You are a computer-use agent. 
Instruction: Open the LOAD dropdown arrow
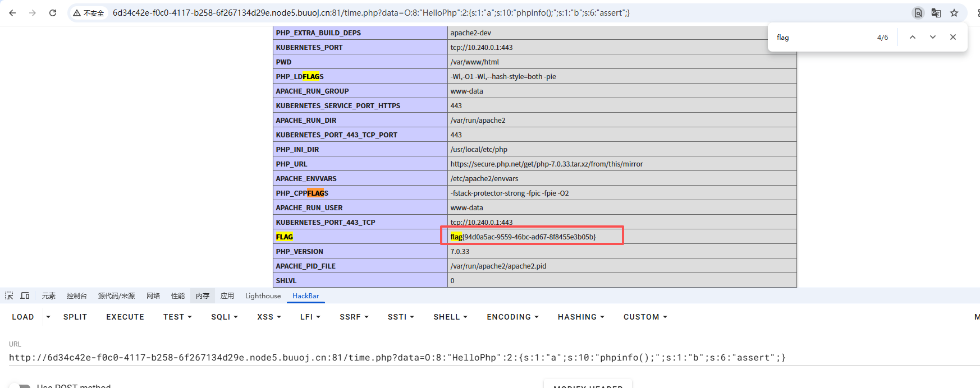pyautogui.click(x=48, y=317)
